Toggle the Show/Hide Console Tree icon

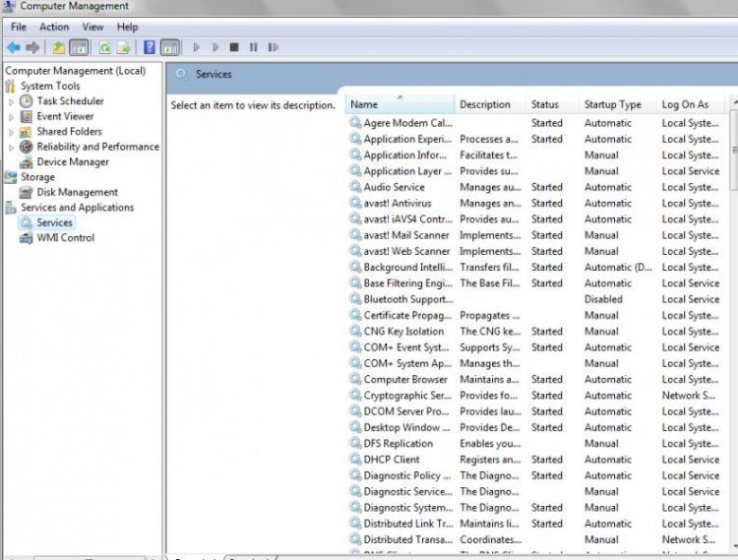coord(79,47)
